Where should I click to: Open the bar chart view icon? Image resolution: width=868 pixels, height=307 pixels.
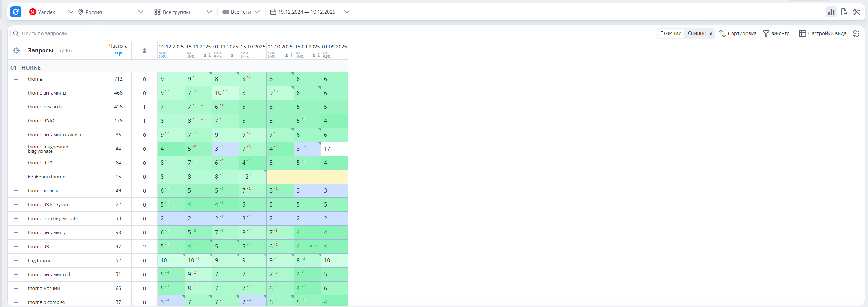(831, 12)
